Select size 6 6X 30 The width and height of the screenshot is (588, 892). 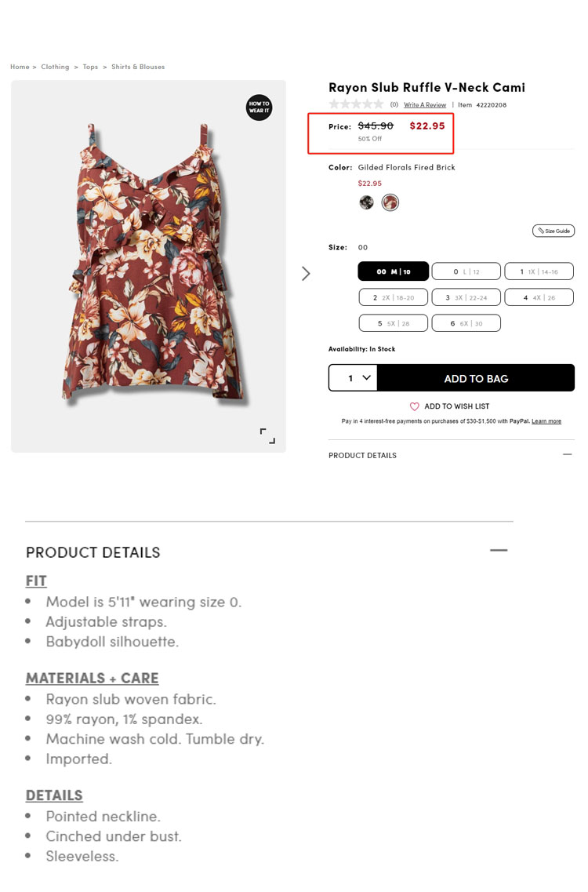[x=466, y=323]
